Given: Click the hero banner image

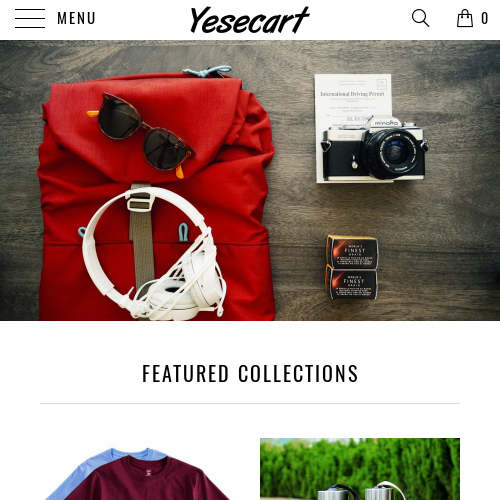Looking at the screenshot, I should tap(250, 180).
